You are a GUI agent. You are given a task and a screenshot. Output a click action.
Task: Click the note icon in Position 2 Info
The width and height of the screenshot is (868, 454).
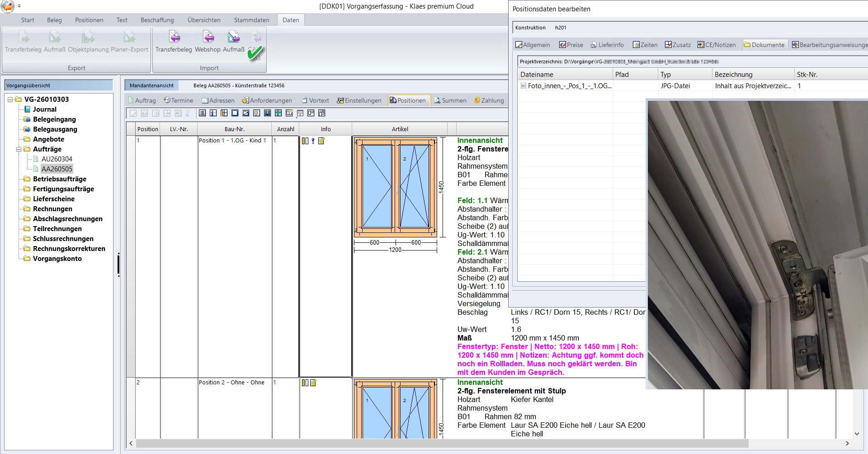(x=313, y=383)
